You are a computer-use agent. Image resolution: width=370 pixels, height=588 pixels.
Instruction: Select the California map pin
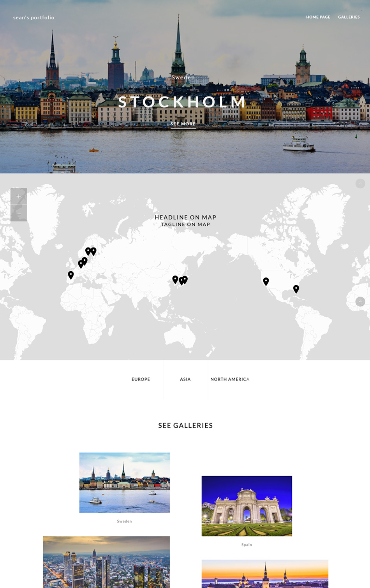(x=266, y=281)
